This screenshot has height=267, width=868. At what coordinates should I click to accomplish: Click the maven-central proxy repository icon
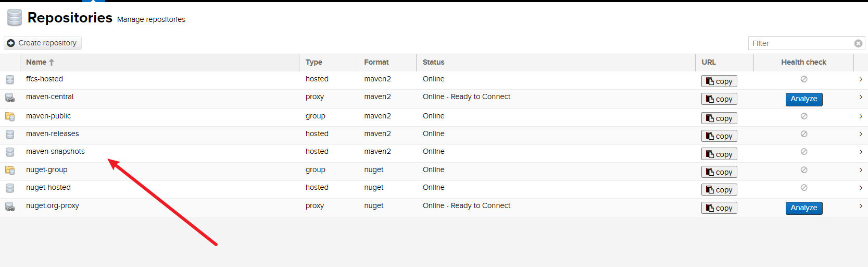pyautogui.click(x=10, y=98)
